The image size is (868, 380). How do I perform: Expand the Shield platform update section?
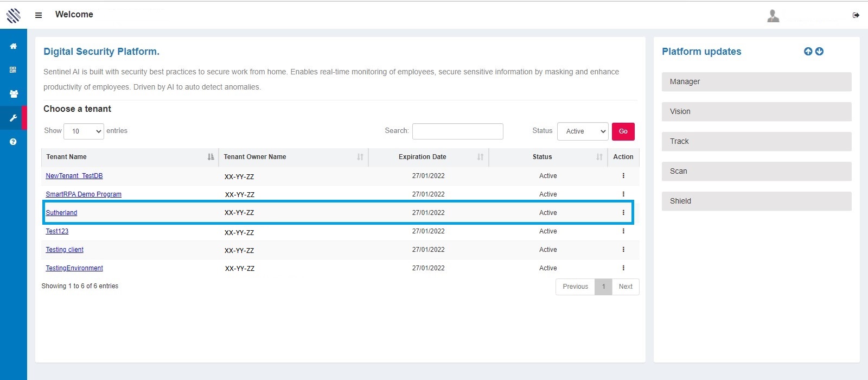(756, 201)
